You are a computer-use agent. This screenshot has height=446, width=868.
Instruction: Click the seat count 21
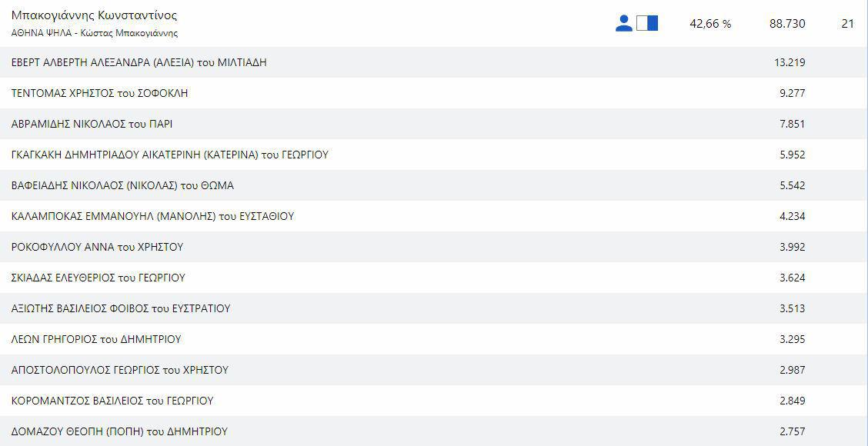tap(847, 24)
